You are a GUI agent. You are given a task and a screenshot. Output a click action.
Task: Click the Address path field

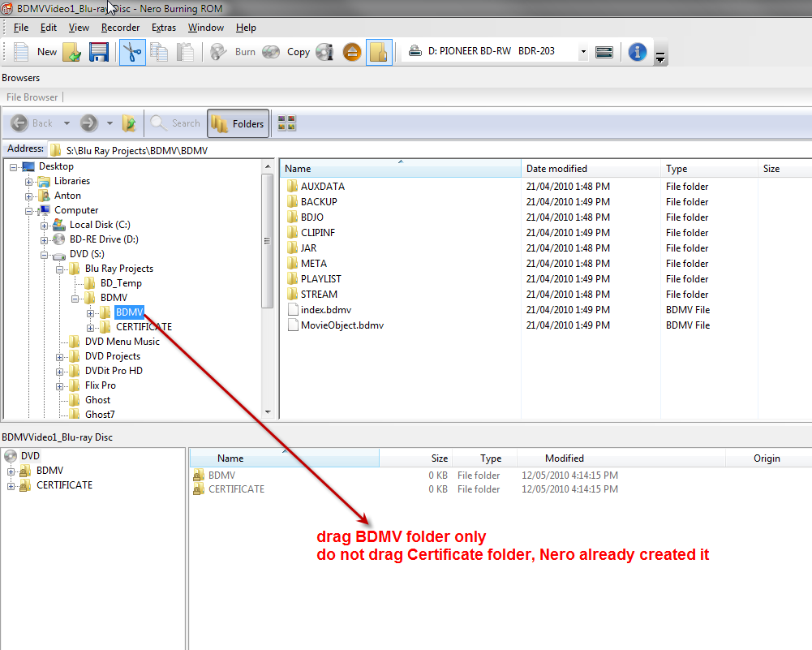(x=430, y=151)
